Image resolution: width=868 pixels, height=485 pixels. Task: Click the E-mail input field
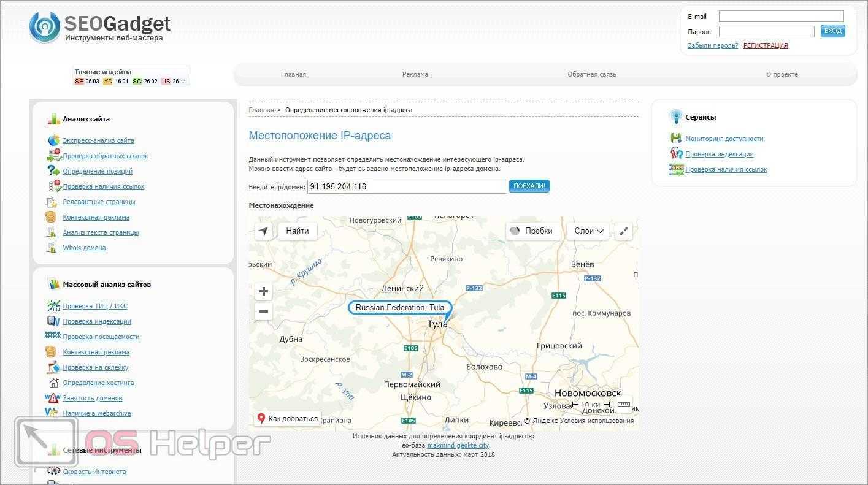[x=782, y=17]
